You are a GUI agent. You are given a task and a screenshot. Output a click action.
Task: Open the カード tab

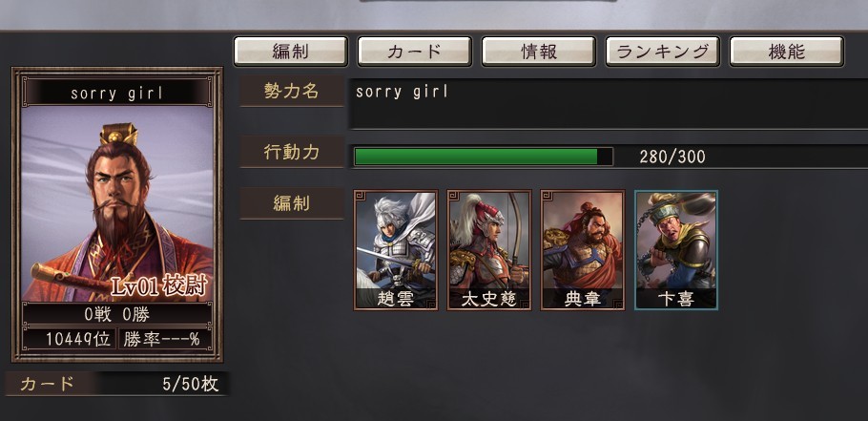pyautogui.click(x=415, y=52)
